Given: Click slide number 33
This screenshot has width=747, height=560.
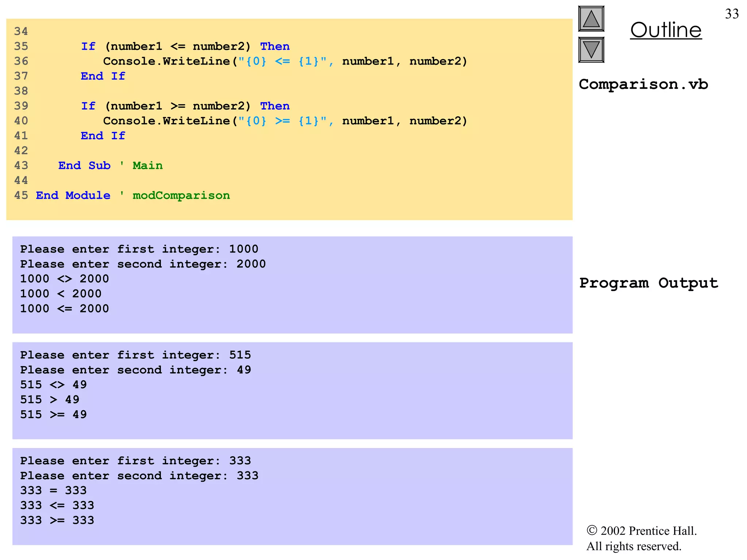Looking at the screenshot, I should pos(732,14).
